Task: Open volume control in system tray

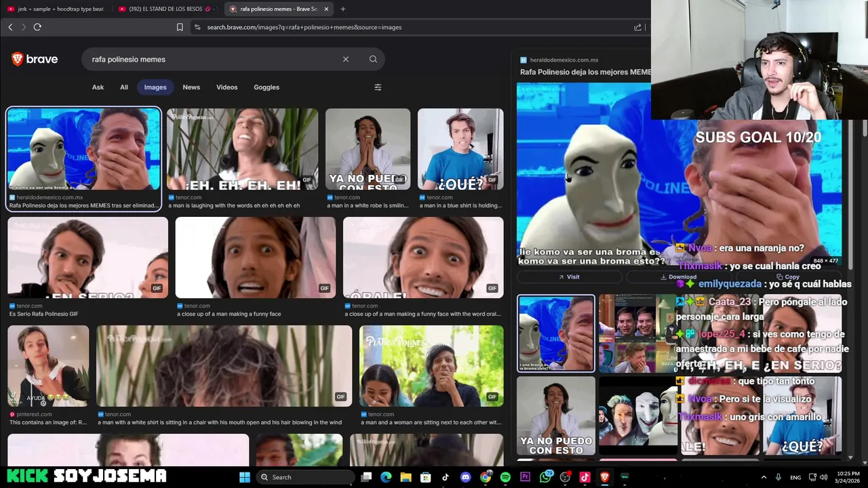Action: point(823,477)
